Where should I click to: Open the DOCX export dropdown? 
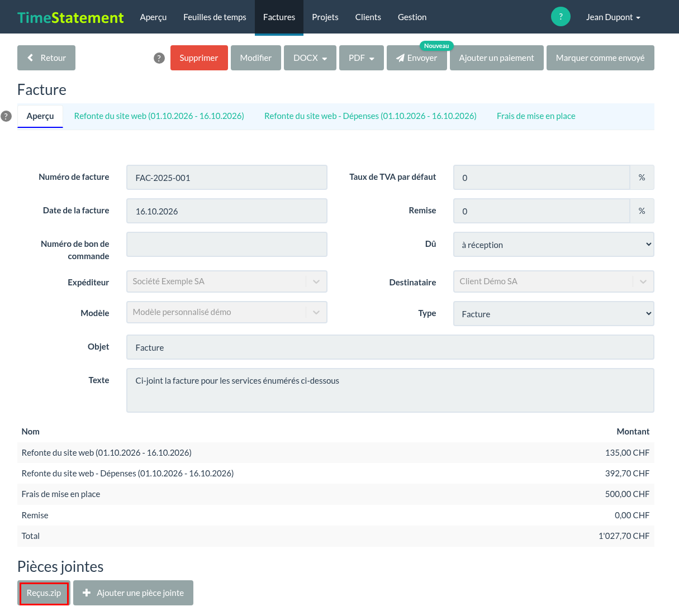[x=310, y=58]
